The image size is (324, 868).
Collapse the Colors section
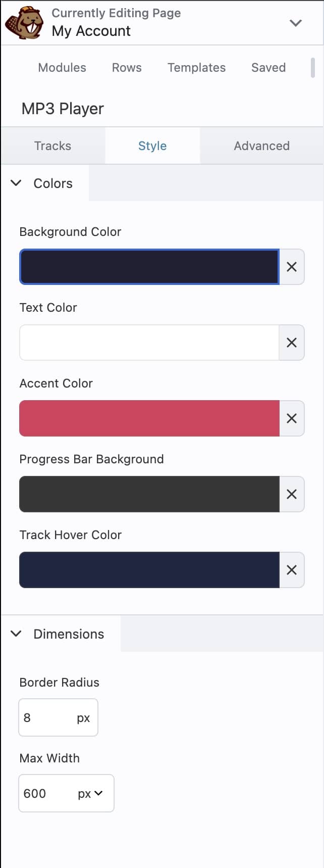pyautogui.click(x=16, y=183)
